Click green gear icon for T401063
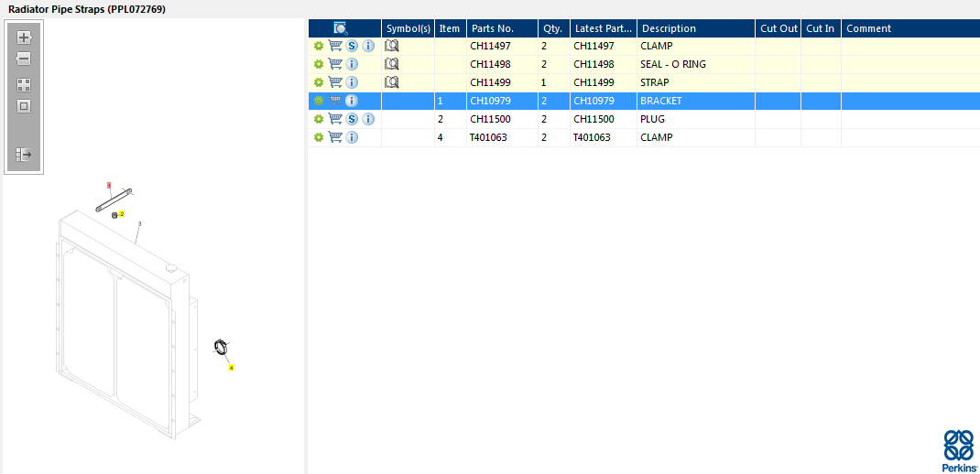 coord(318,137)
